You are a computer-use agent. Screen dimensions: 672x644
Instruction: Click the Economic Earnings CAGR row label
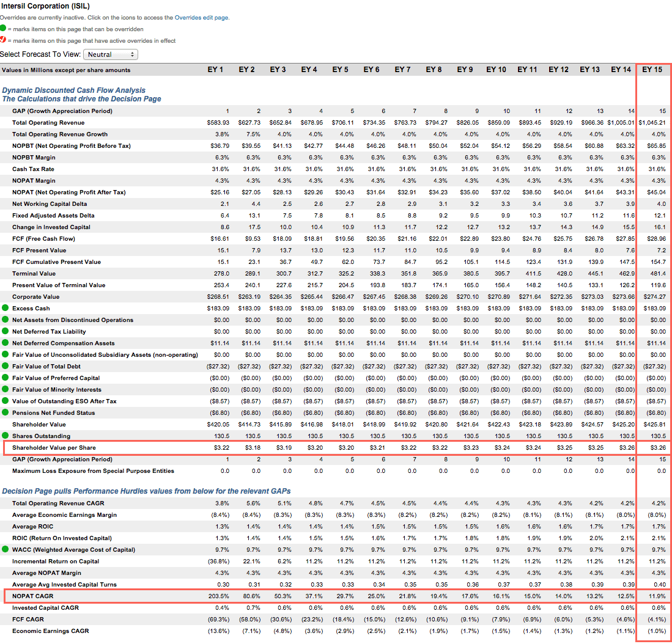[x=51, y=631]
